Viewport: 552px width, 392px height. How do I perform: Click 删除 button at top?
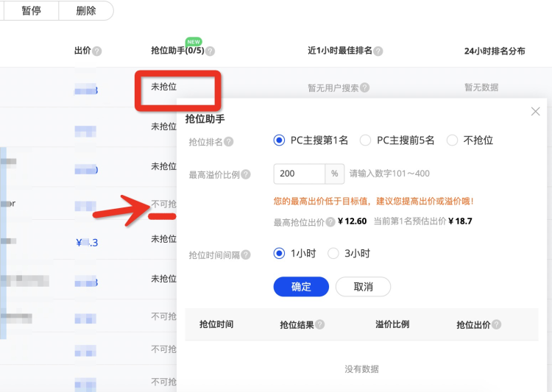[86, 11]
